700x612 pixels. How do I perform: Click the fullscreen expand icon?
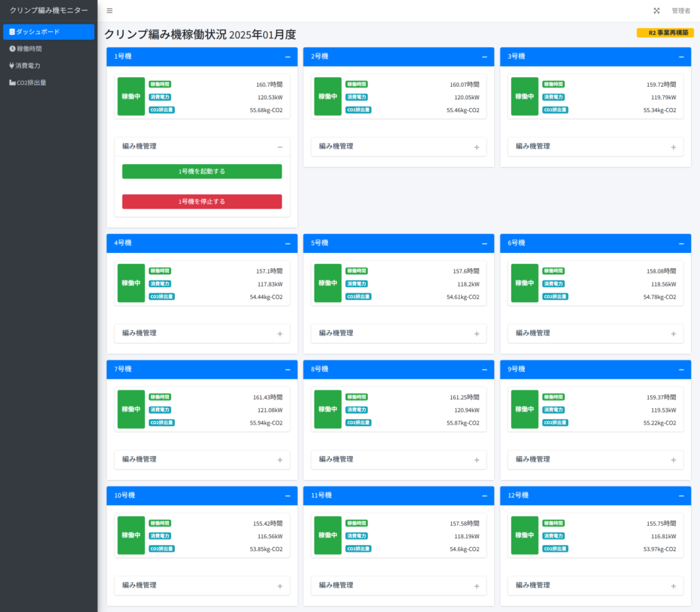click(656, 11)
